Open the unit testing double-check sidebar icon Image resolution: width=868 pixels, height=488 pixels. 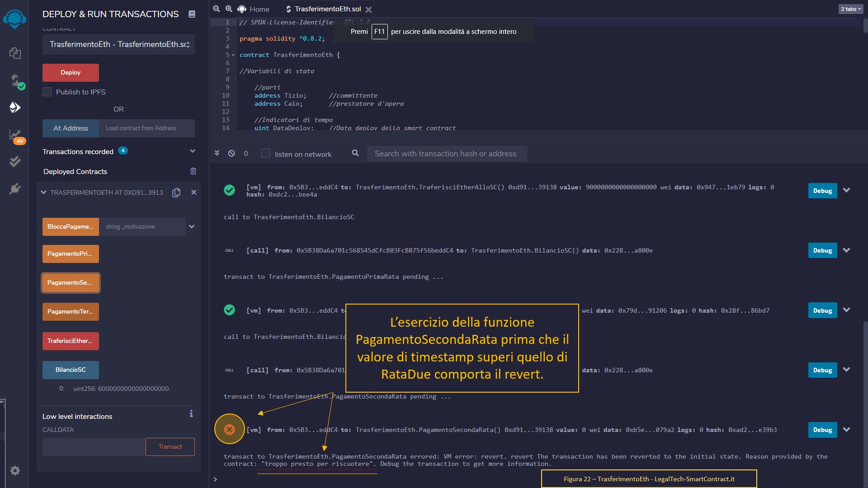pos(15,161)
